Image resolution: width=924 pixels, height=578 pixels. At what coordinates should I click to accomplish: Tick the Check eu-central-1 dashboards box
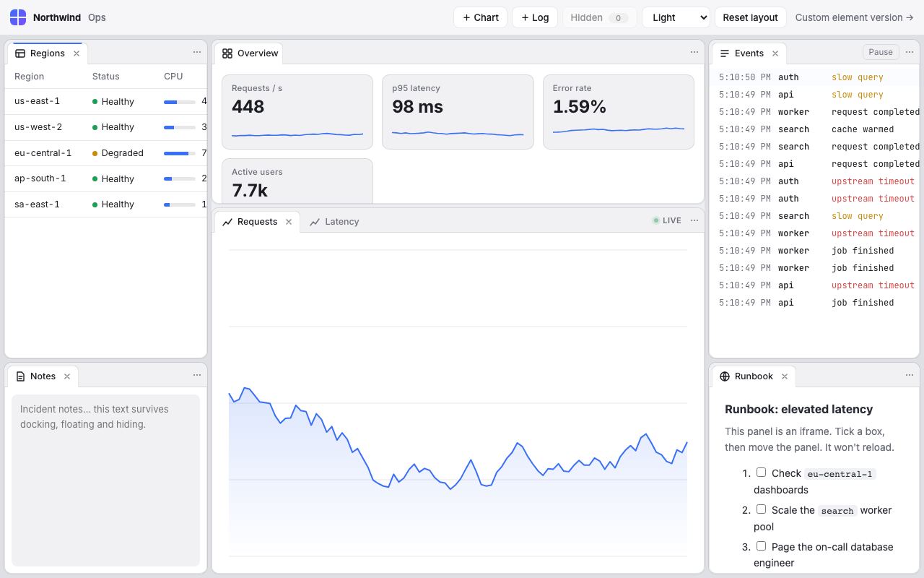[x=761, y=473]
